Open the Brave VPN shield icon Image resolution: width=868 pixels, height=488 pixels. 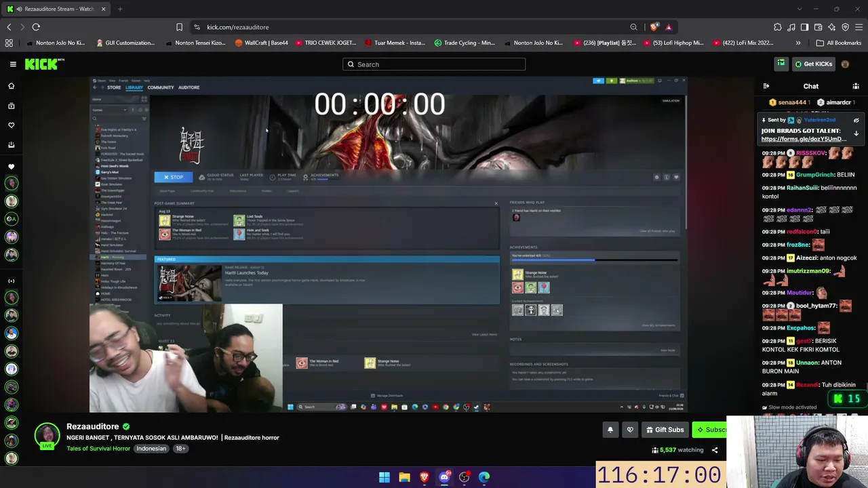(x=846, y=27)
